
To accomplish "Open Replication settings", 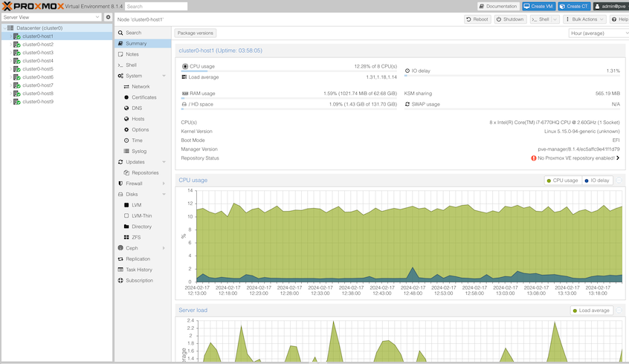I will 138,259.
